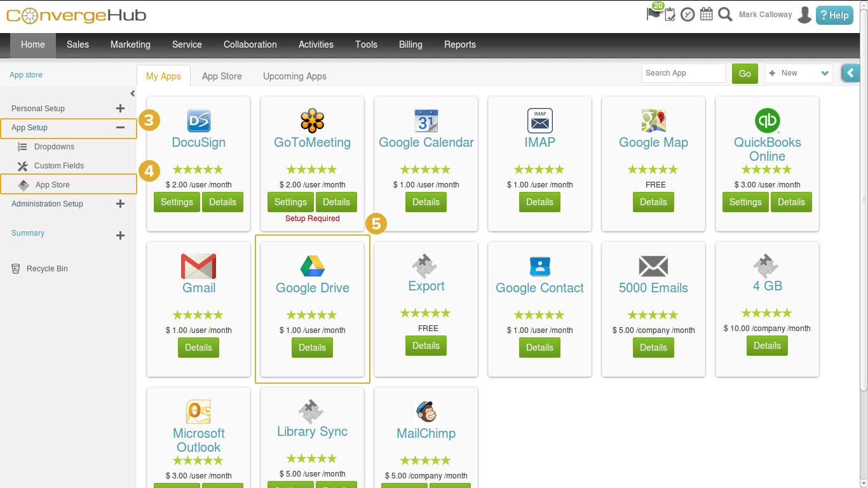The width and height of the screenshot is (868, 488).
Task: Open Custom Fields in sidebar
Action: click(x=59, y=166)
